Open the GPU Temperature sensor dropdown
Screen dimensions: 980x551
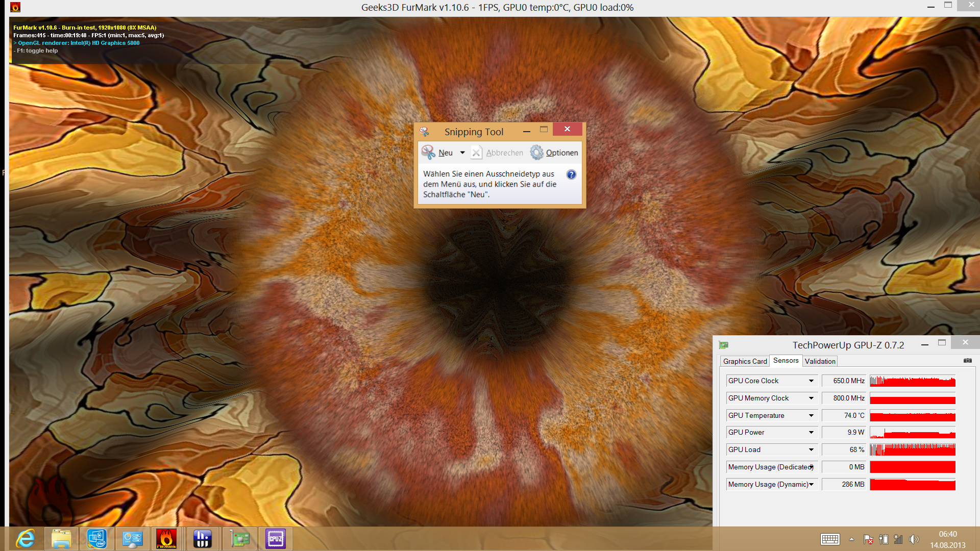pos(811,416)
